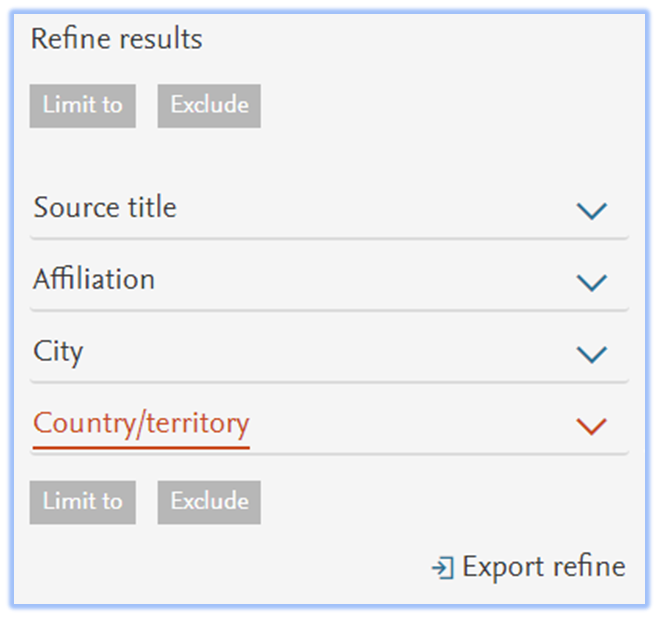Click the top Limit to button
The image size is (659, 618).
83,106
